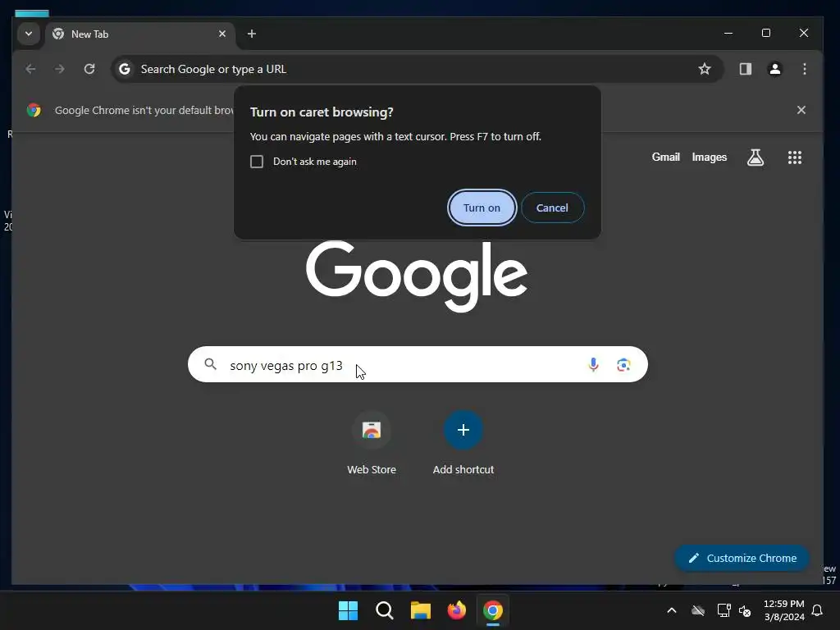Open the Images link
The height and width of the screenshot is (630, 840).
(709, 157)
